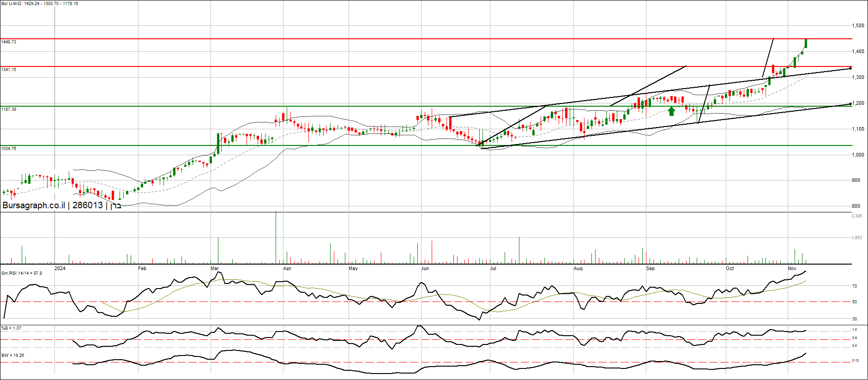Click the Mar label on time axis
The height and width of the screenshot is (380, 868).
click(215, 268)
